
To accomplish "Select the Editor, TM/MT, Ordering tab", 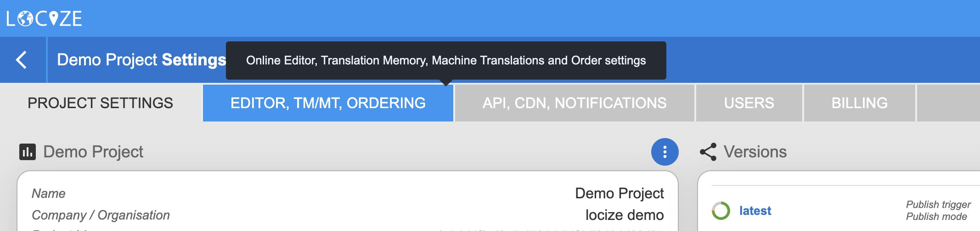I will point(328,103).
